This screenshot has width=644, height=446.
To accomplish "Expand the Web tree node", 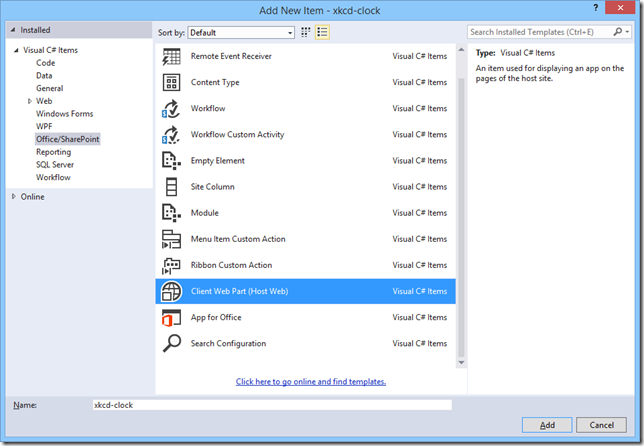I will tap(29, 101).
